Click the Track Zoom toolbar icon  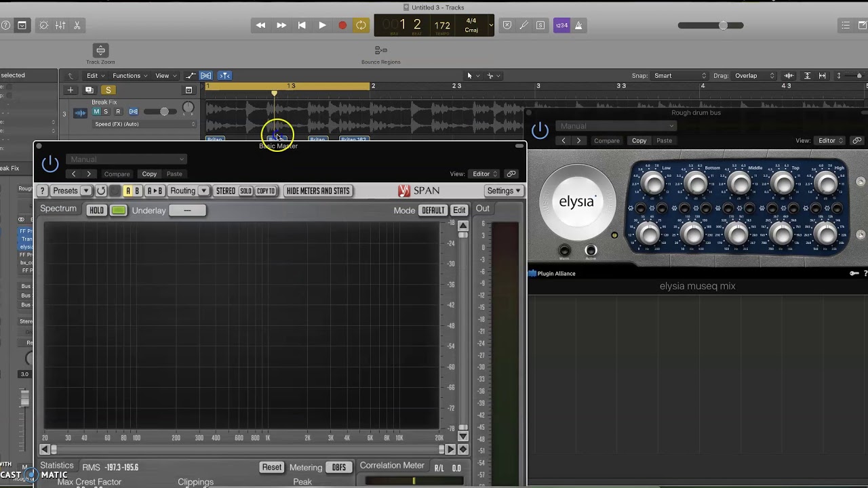100,51
